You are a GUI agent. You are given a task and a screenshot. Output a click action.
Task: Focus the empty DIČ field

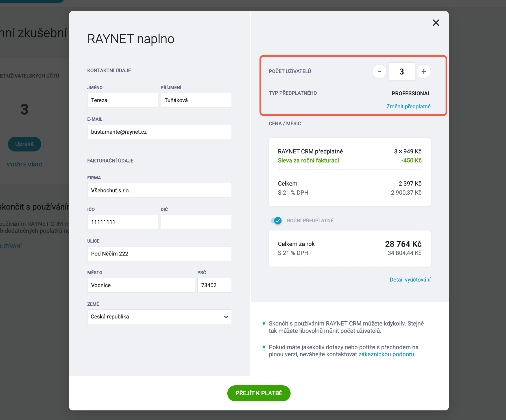pos(196,222)
